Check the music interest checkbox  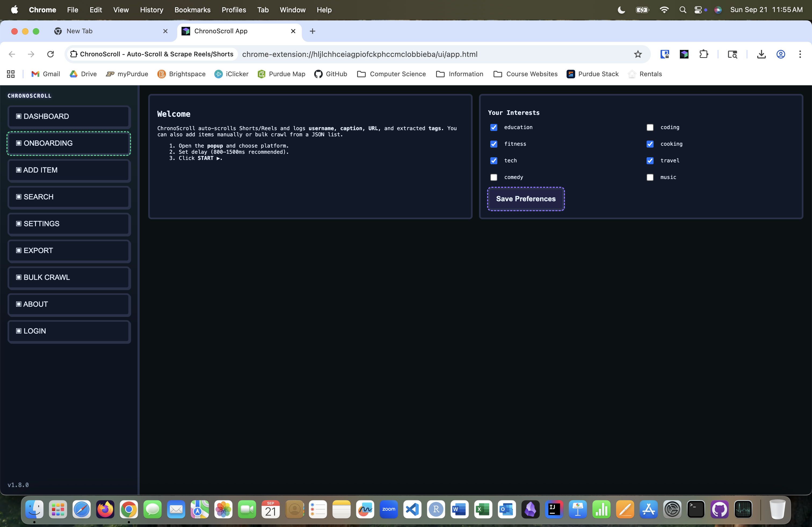[x=650, y=177]
